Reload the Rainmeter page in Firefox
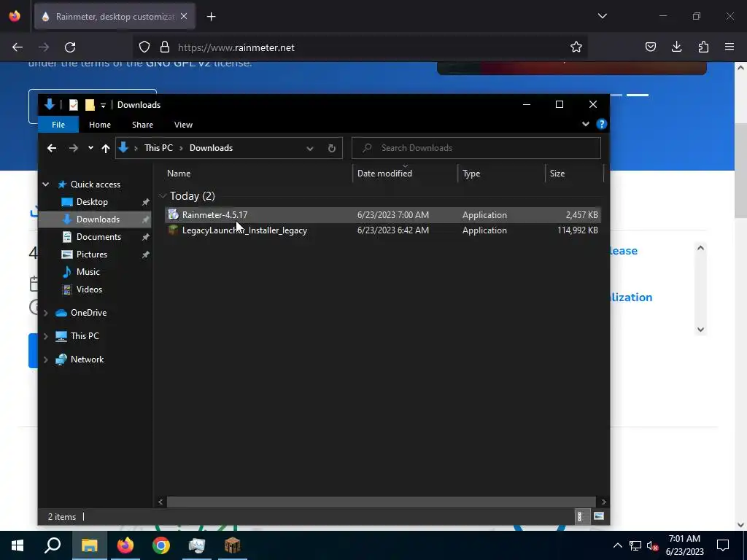The width and height of the screenshot is (747, 560). (70, 47)
